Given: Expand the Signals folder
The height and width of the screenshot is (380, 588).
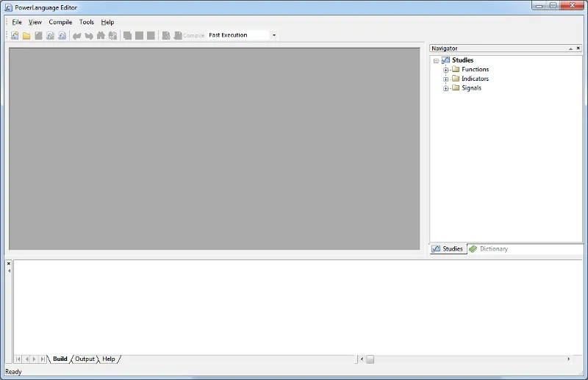Looking at the screenshot, I should [445, 88].
